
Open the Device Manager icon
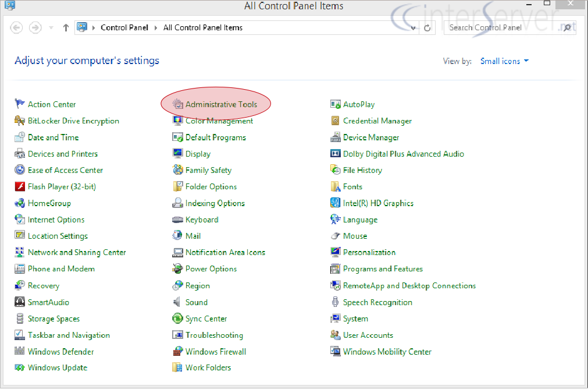335,137
